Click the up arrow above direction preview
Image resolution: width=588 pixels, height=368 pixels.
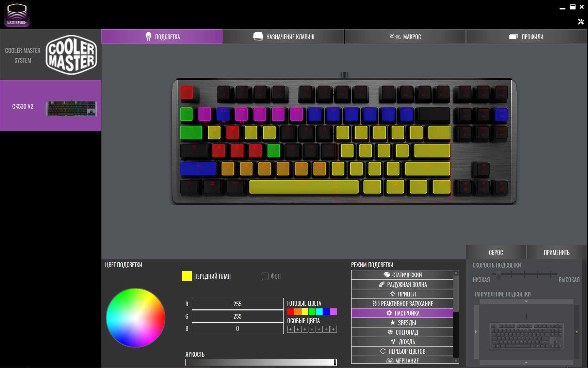(526, 302)
